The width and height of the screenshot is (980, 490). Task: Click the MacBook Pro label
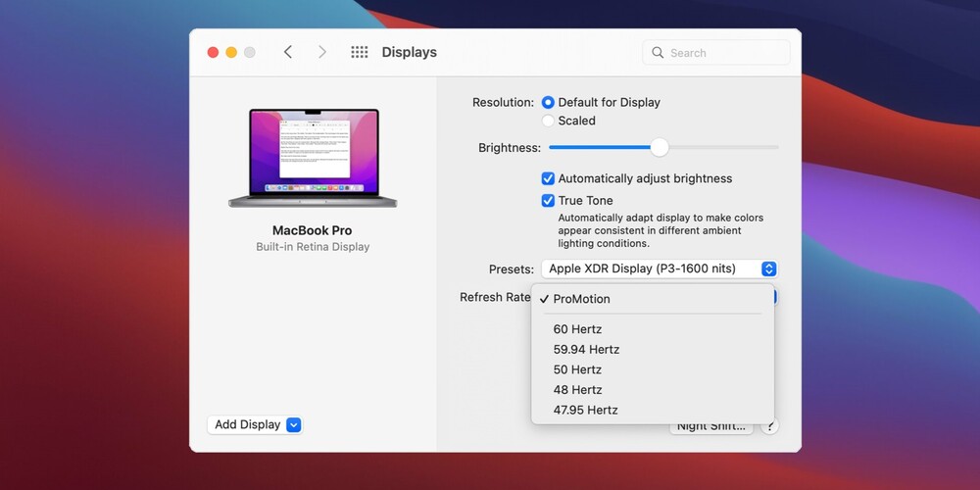click(313, 230)
